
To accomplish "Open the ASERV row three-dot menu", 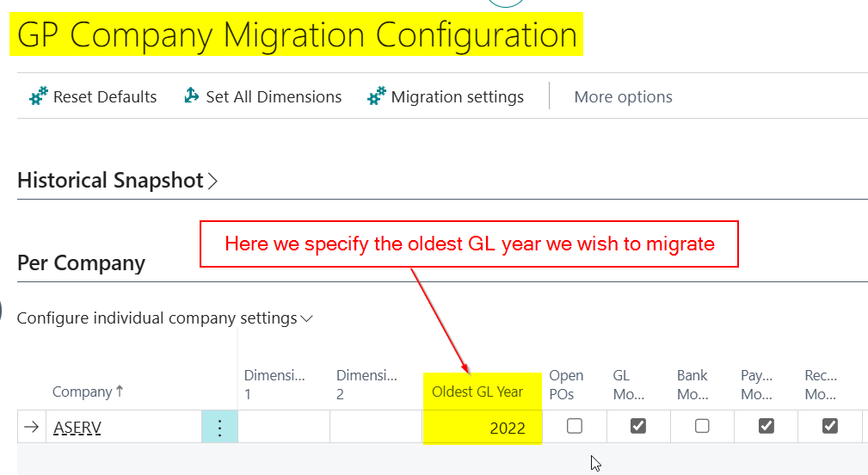I will point(219,428).
